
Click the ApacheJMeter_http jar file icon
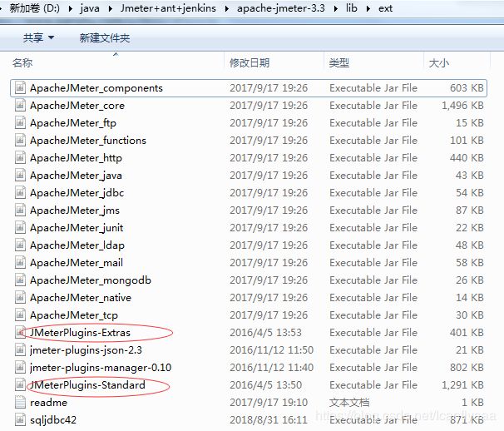point(20,157)
